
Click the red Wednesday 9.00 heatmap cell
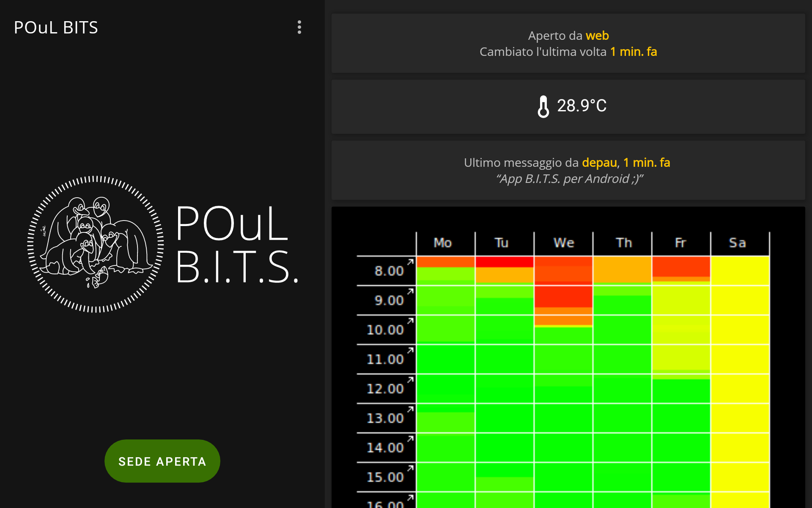[563, 296]
